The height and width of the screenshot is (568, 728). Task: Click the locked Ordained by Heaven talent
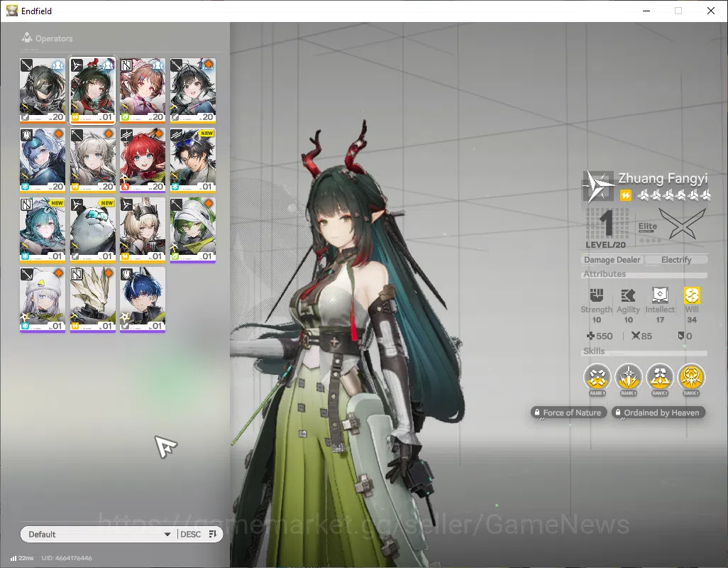658,413
